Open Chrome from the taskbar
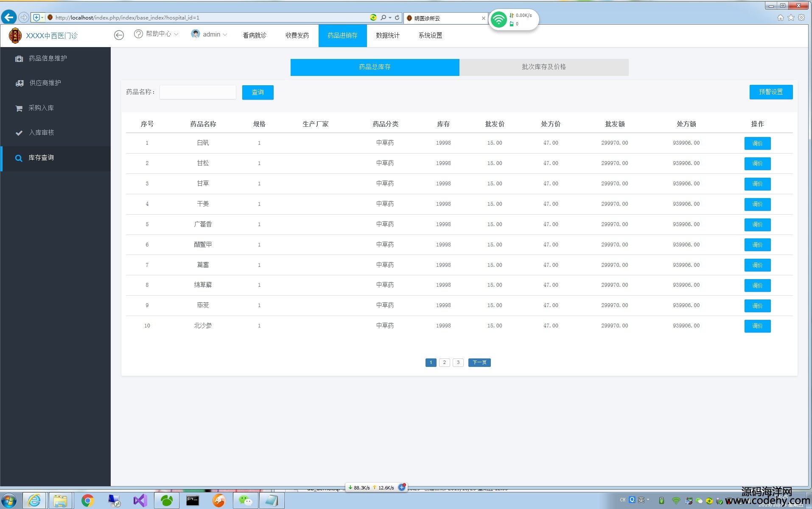 click(x=87, y=501)
